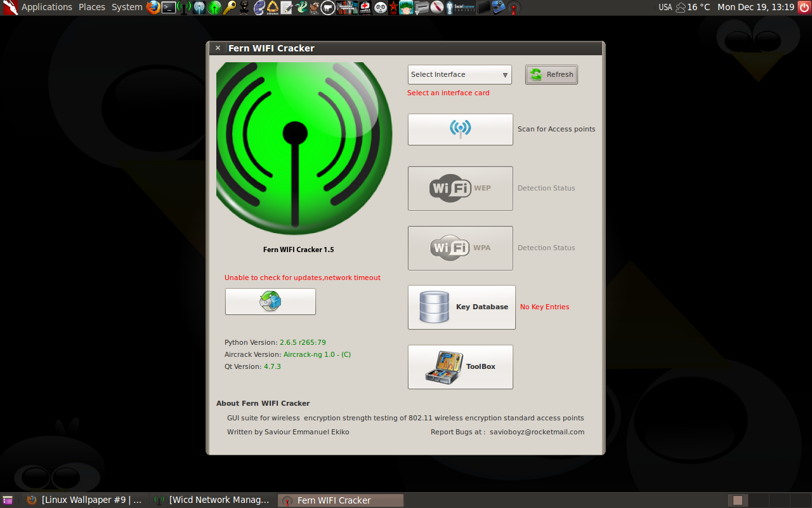Click the green antenna tower panel icon

coord(184,7)
